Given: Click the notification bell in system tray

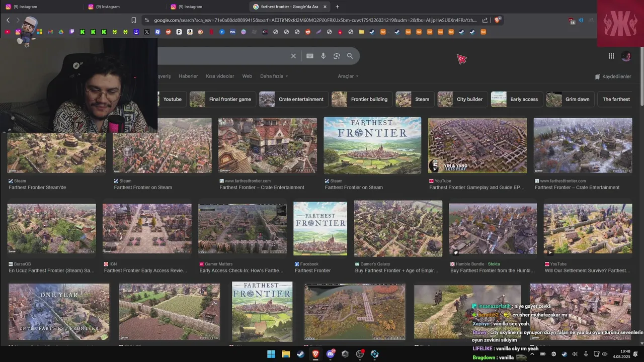Looking at the screenshot, I should (x=635, y=354).
